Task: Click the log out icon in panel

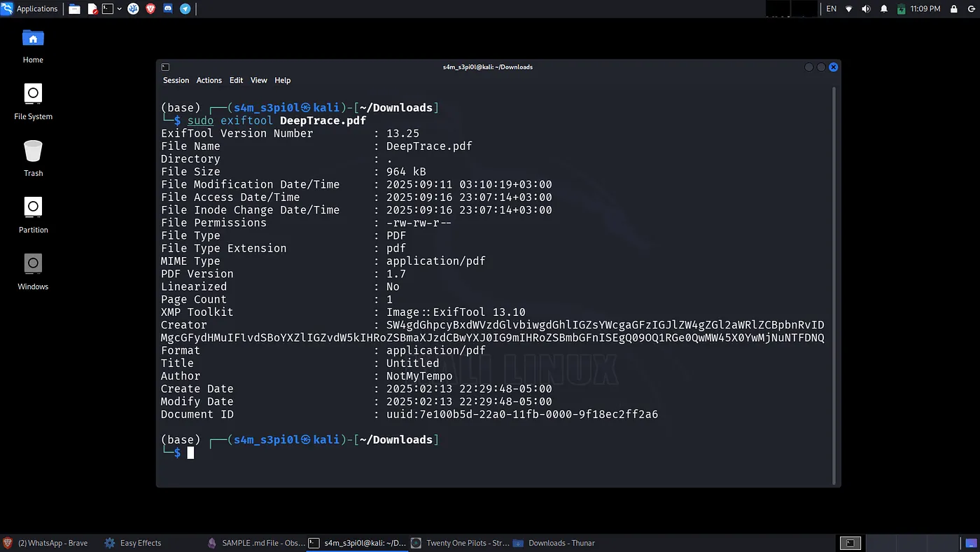Action: [970, 9]
